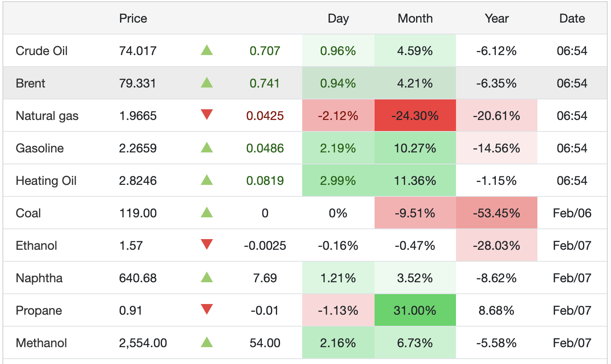This screenshot has height=364, width=611.
Task: Click Propane monthly change 31.00%
Action: 415,311
